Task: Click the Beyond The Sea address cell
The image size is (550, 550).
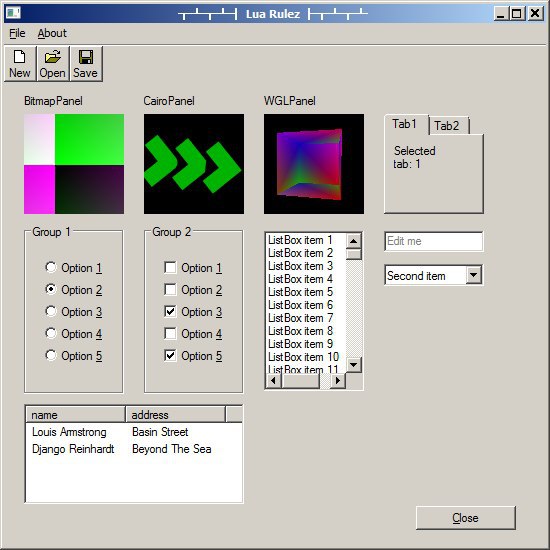Action: tap(172, 449)
